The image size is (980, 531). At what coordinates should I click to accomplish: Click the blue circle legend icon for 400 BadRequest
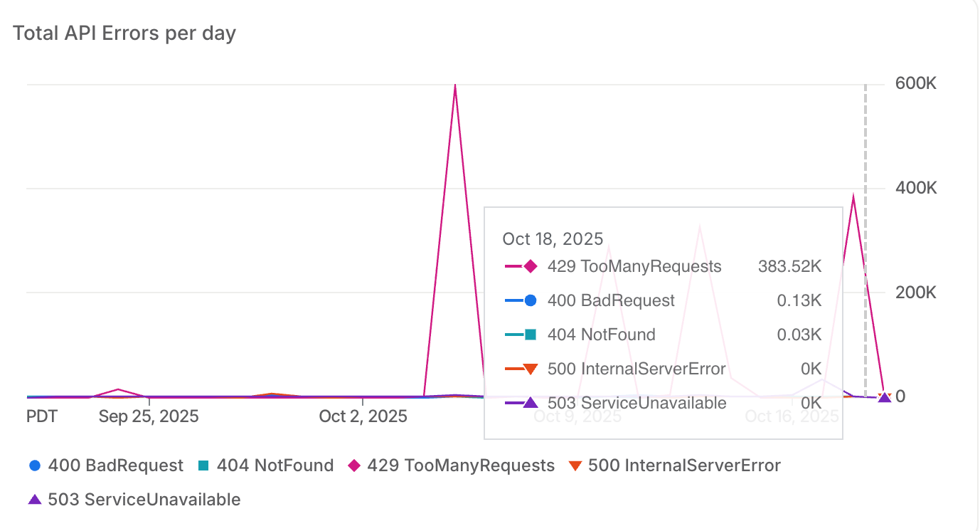pos(35,466)
